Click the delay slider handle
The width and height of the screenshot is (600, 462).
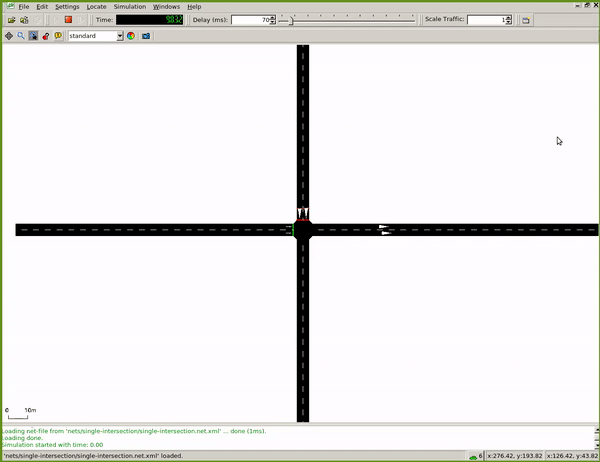[x=291, y=21]
